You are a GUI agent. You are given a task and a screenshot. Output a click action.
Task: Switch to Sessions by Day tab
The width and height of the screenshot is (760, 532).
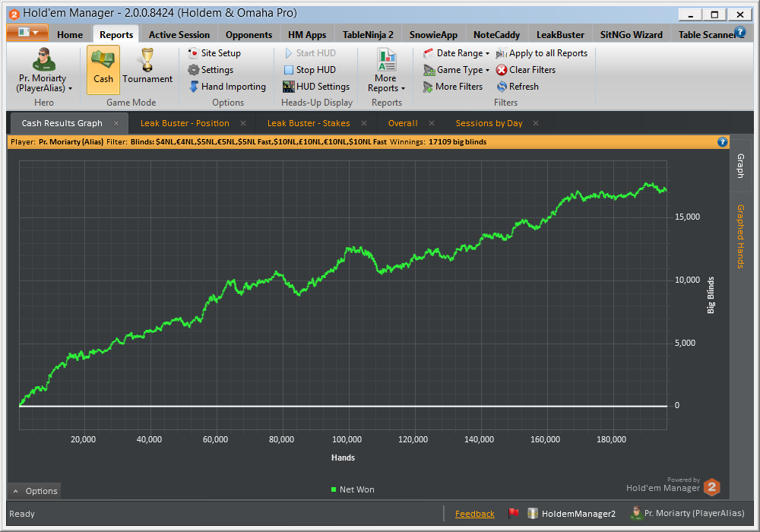click(489, 123)
